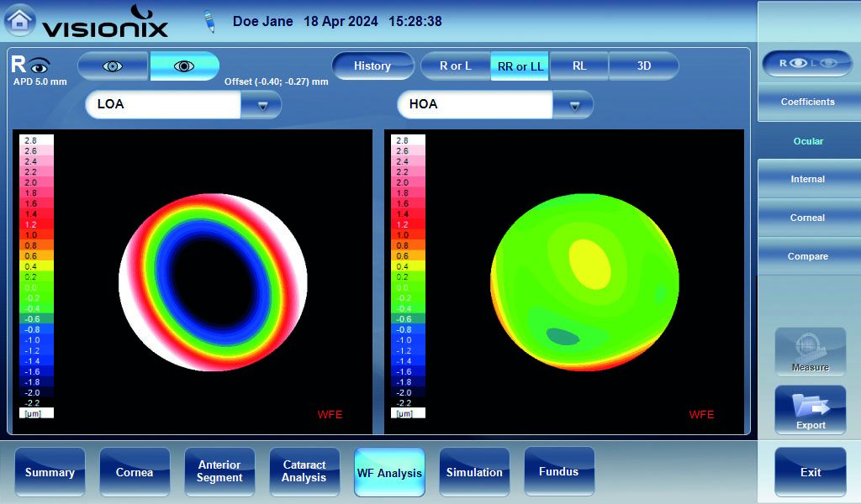The width and height of the screenshot is (861, 504).
Task: Open the Simulation tab
Action: coord(474,472)
